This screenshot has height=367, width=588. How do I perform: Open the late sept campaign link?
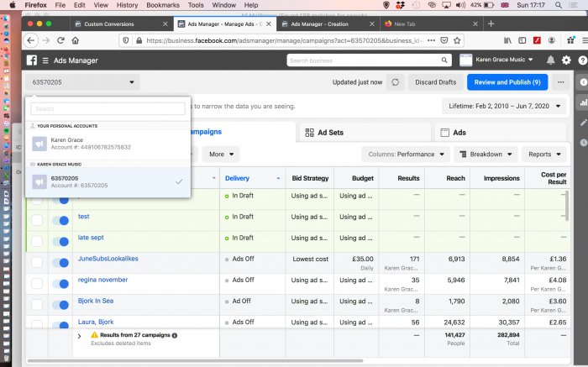point(91,238)
